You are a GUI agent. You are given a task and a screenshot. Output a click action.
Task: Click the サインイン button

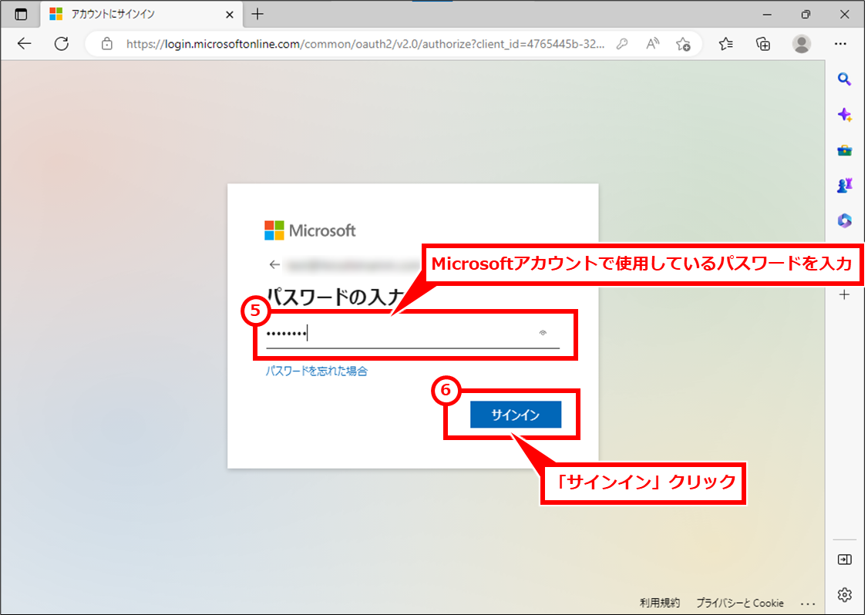click(x=516, y=415)
